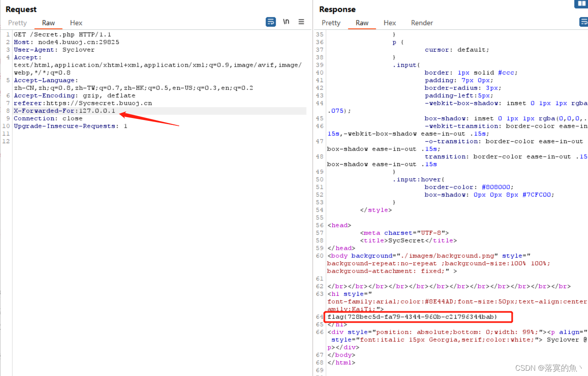Click the Connection: close header line
This screenshot has width=588, height=376.
(x=48, y=119)
